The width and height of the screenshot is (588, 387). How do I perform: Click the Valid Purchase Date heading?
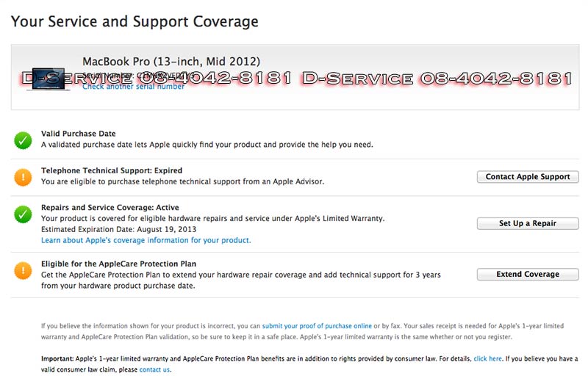(78, 134)
